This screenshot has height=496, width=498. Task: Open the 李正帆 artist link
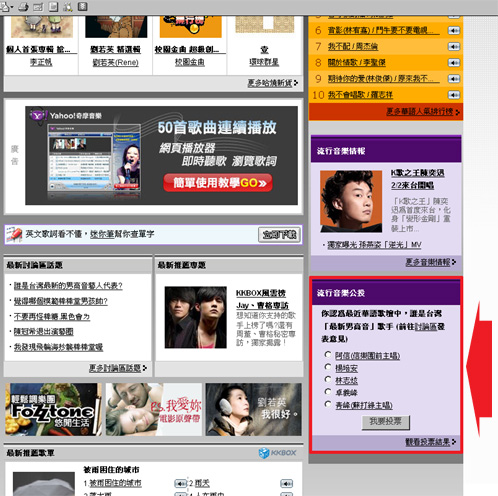pos(41,62)
